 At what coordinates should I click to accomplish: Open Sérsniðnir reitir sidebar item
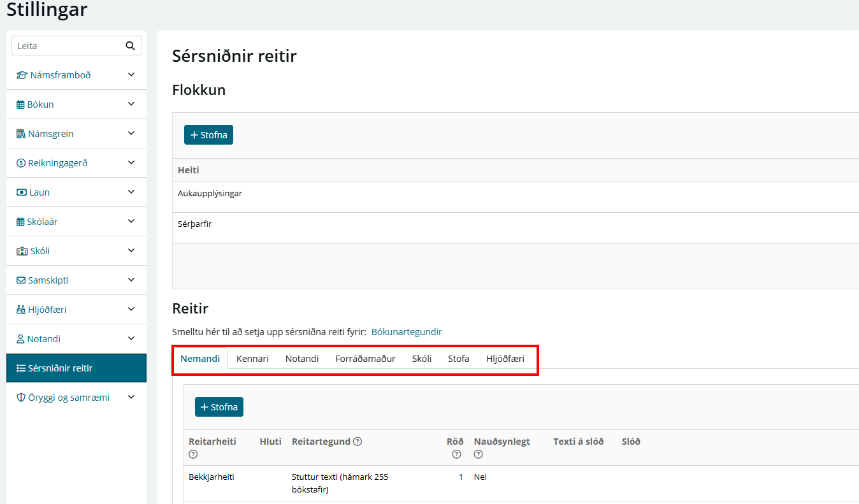tap(76, 368)
